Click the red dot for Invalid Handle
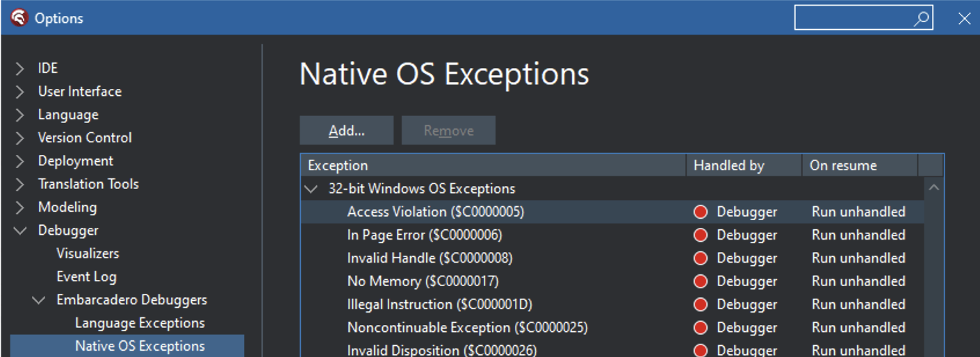The height and width of the screenshot is (357, 980). coord(701,258)
